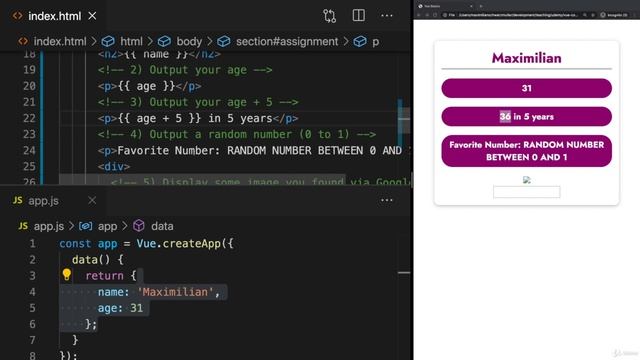Click the 'age: 31' property in app.js
The height and width of the screenshot is (360, 640).
tap(120, 308)
